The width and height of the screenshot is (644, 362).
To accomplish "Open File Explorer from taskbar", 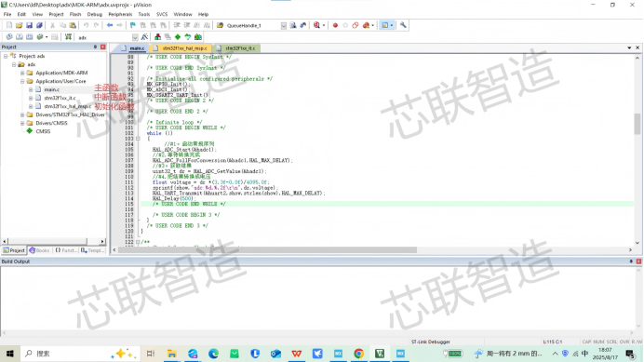I will click(x=171, y=354).
